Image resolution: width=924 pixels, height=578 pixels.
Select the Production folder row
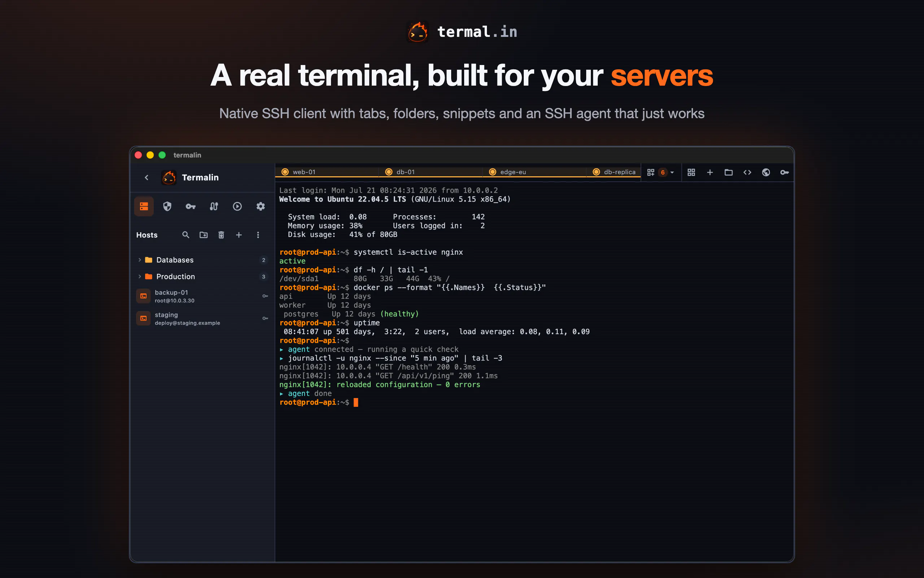click(202, 276)
